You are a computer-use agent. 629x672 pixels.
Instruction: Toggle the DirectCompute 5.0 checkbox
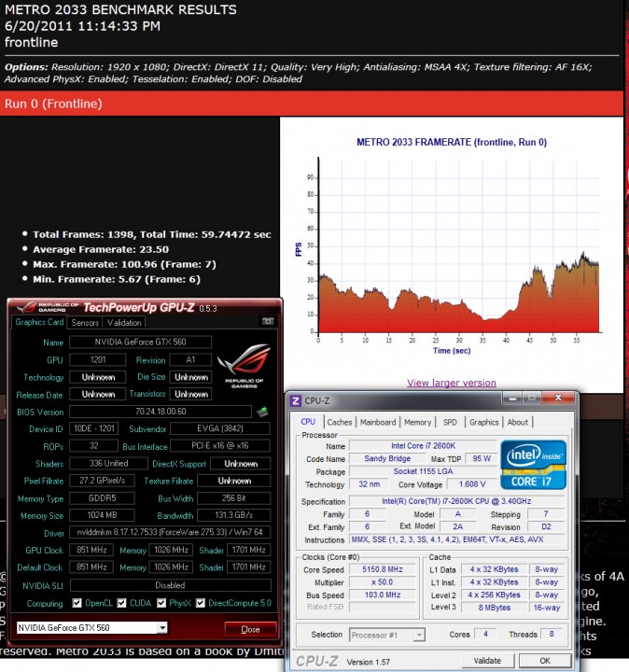click(200, 603)
